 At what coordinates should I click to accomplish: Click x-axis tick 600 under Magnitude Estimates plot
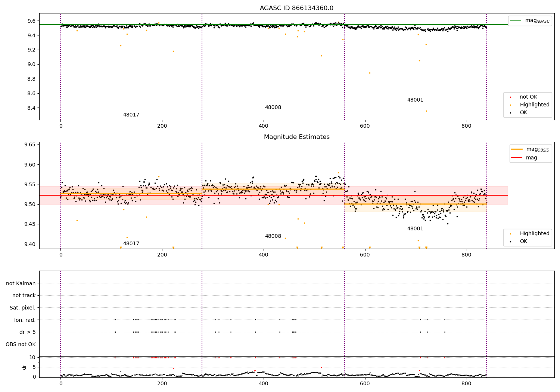pyautogui.click(x=365, y=255)
